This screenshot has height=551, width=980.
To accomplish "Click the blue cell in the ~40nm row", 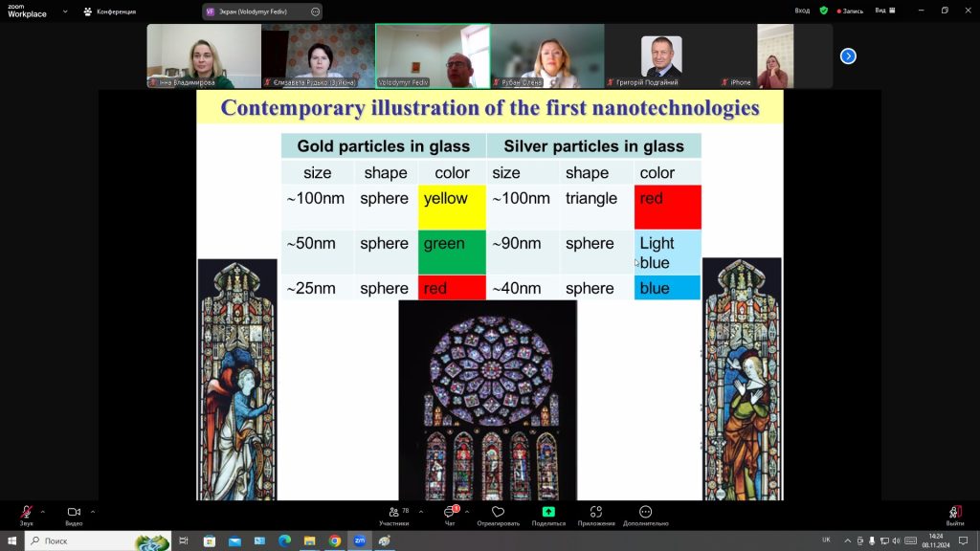I will coord(667,288).
